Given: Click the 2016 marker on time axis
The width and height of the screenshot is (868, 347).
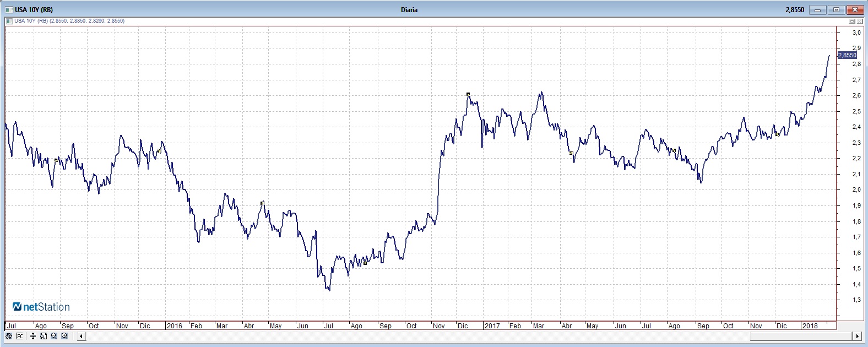Looking at the screenshot, I should 174,326.
